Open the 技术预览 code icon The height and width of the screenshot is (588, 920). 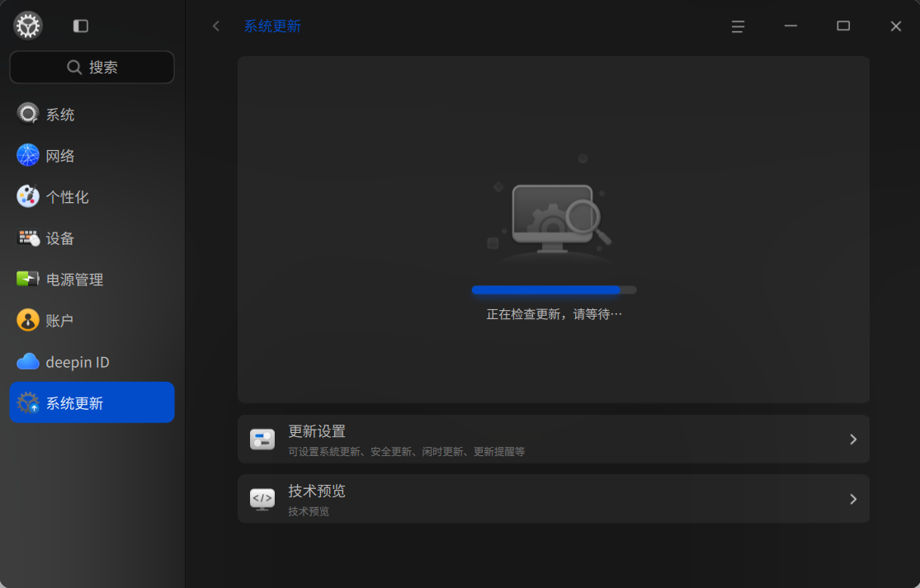click(x=262, y=499)
